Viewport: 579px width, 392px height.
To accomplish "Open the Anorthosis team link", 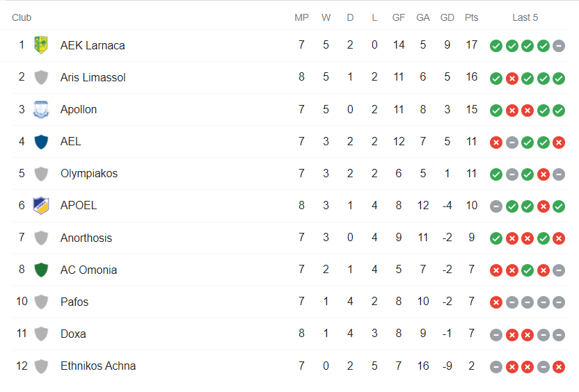I will [86, 238].
